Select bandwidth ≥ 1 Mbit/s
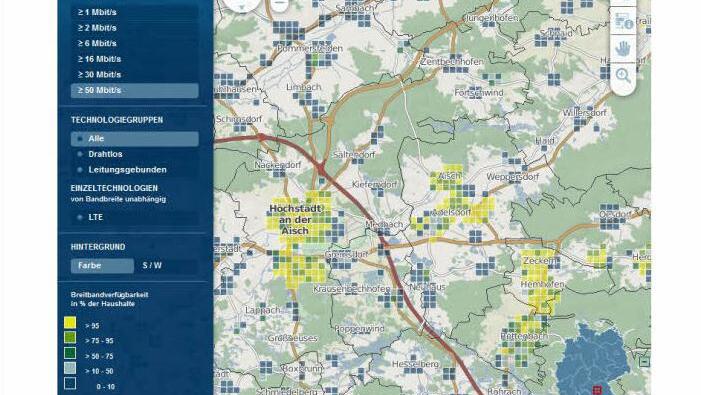The height and width of the screenshot is (395, 701). click(x=135, y=12)
